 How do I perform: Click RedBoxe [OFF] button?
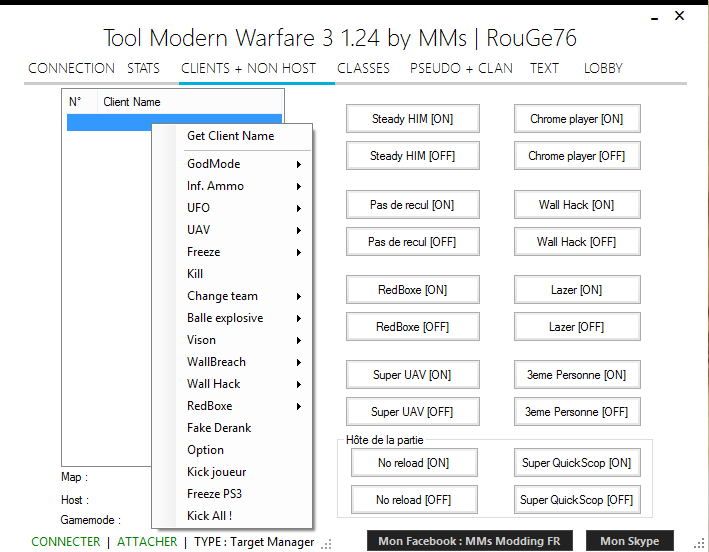pyautogui.click(x=412, y=327)
